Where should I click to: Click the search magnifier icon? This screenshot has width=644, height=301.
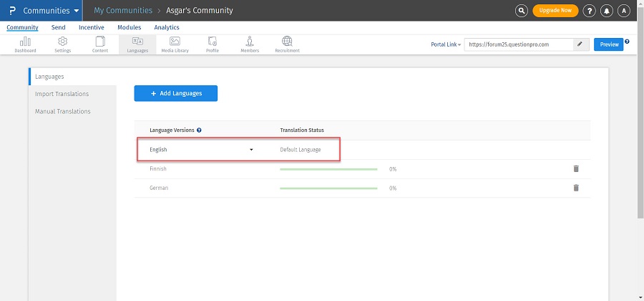click(522, 11)
